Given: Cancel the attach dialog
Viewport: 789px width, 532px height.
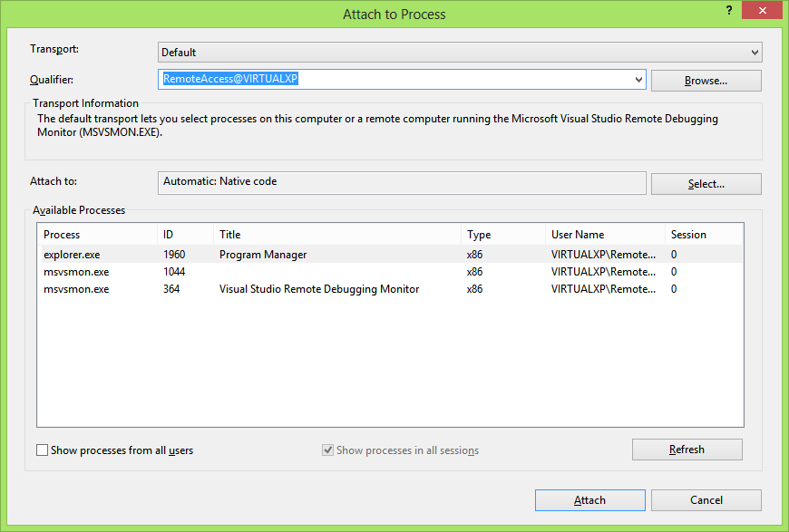Looking at the screenshot, I should coord(706,500).
